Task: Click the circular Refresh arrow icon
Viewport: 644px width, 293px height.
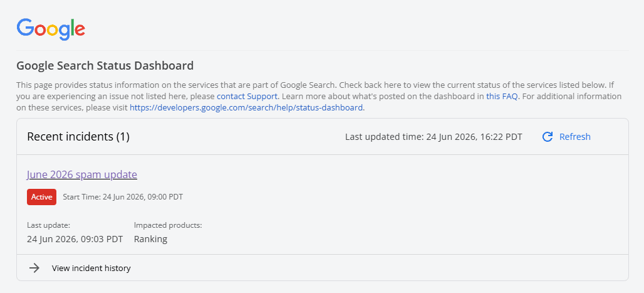Action: point(548,137)
